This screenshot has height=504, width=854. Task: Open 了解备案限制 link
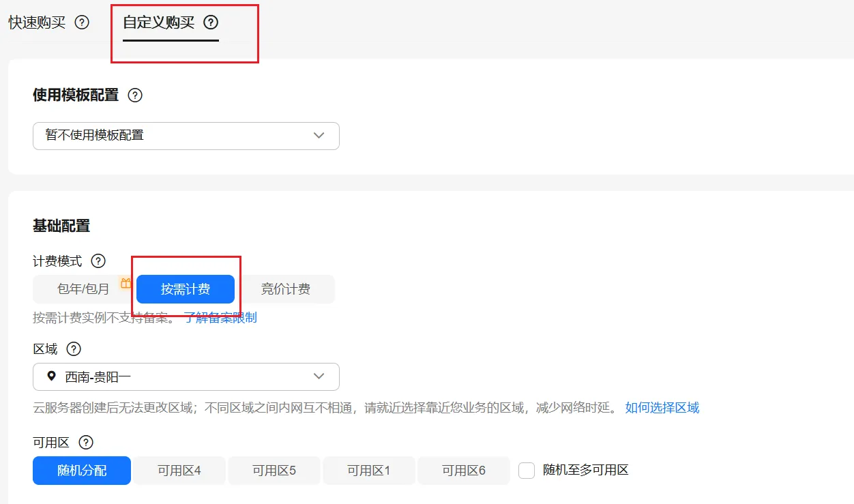point(220,318)
